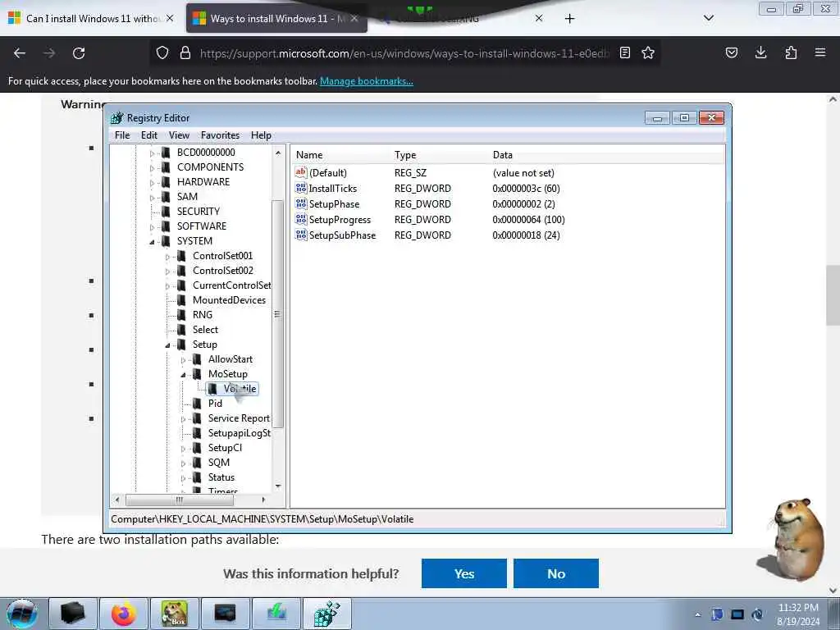840x630 pixels.
Task: Select the SetupSubPhase DWORD value icon
Action: (x=301, y=235)
